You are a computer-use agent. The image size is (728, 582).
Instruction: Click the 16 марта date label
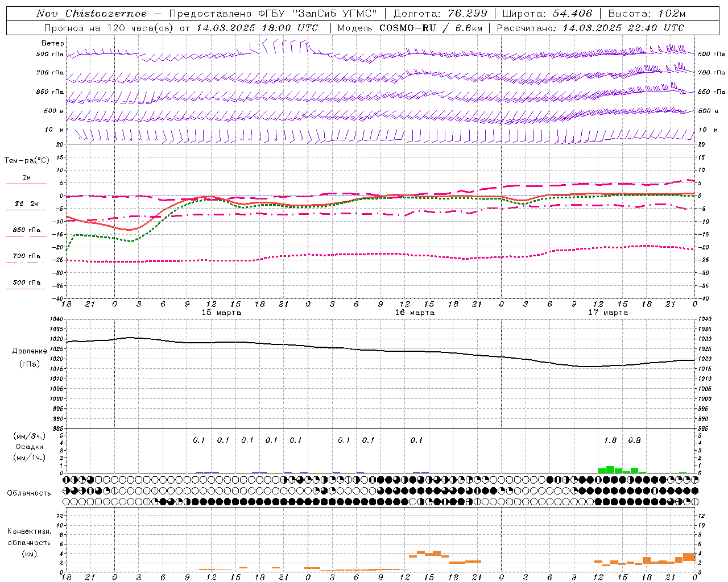[x=415, y=313]
